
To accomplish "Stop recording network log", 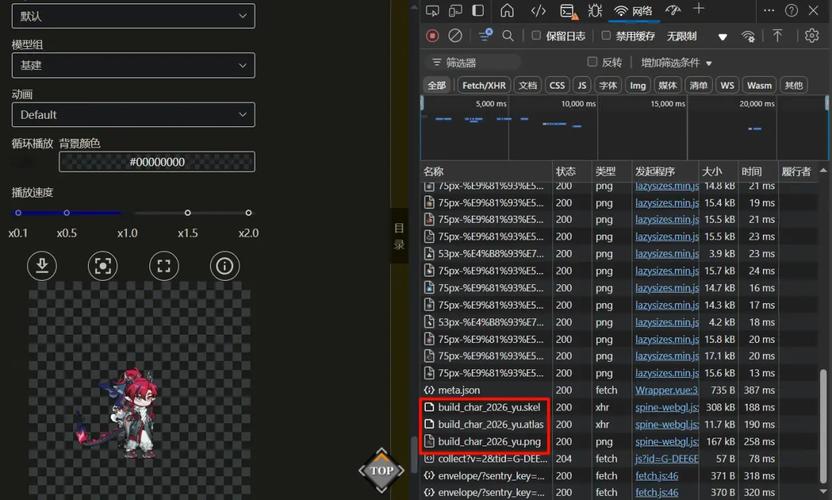I will click(x=432, y=36).
